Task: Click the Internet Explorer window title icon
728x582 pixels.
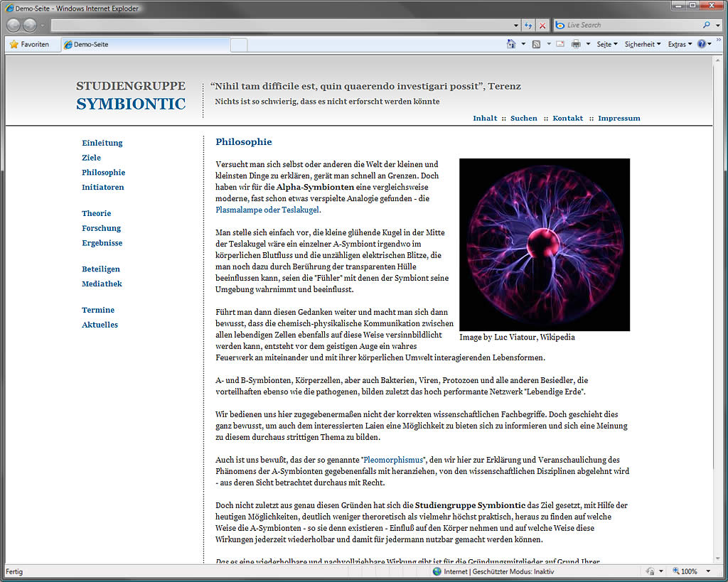Action: pos(9,9)
